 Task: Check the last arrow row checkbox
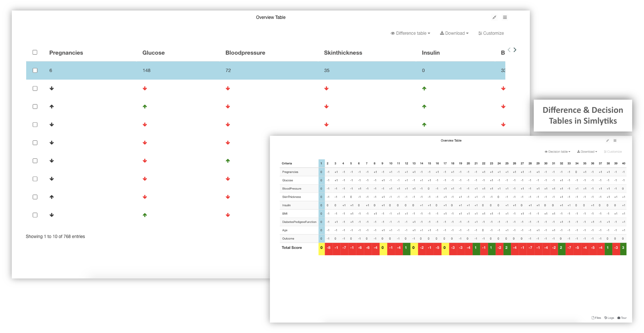(35, 215)
